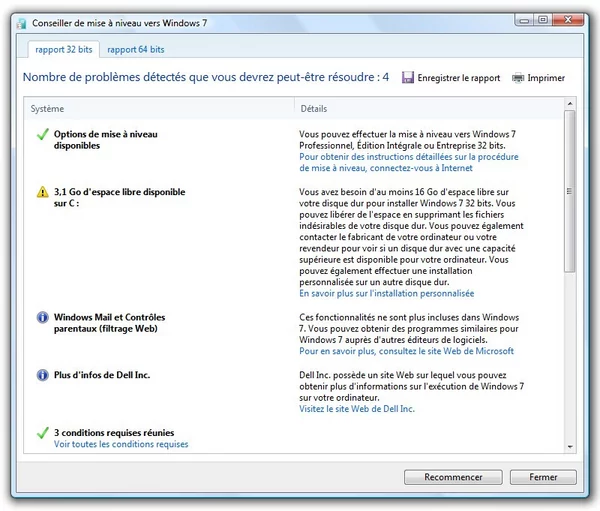This screenshot has height=511, width=600.
Task: Open 'Visitez le site Web de Dell Inc.' link
Action: 357,409
